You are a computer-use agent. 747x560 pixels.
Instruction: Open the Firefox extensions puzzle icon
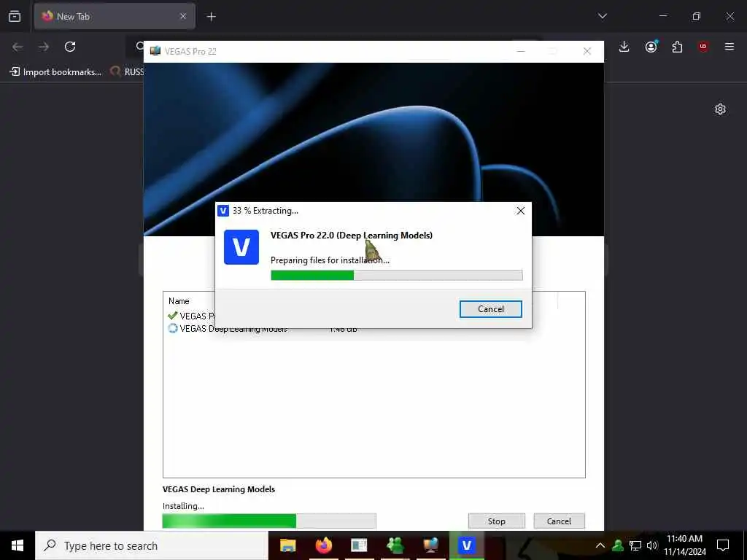click(677, 47)
